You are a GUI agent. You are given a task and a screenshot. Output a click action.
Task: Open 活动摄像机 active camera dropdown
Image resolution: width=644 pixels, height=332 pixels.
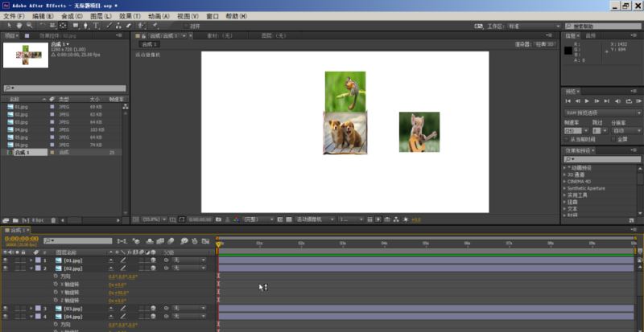(315, 219)
